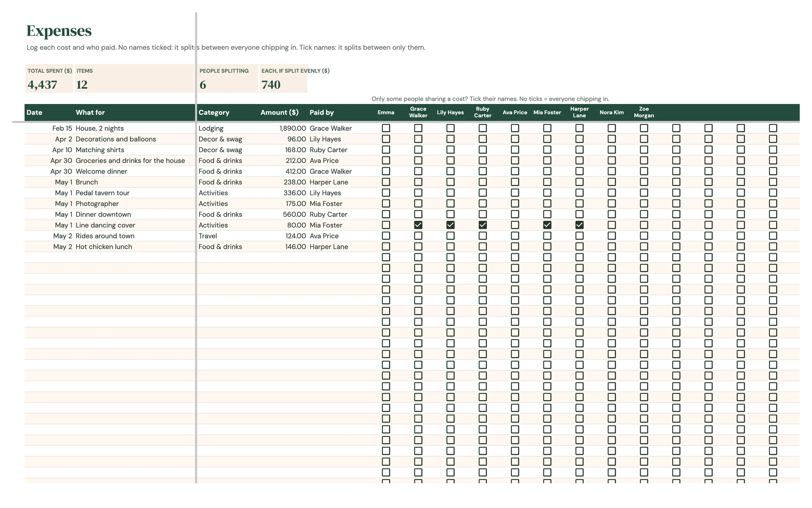Tick Zoe Morgan for Photographer row
This screenshot has height=508, width=812.
click(x=644, y=204)
